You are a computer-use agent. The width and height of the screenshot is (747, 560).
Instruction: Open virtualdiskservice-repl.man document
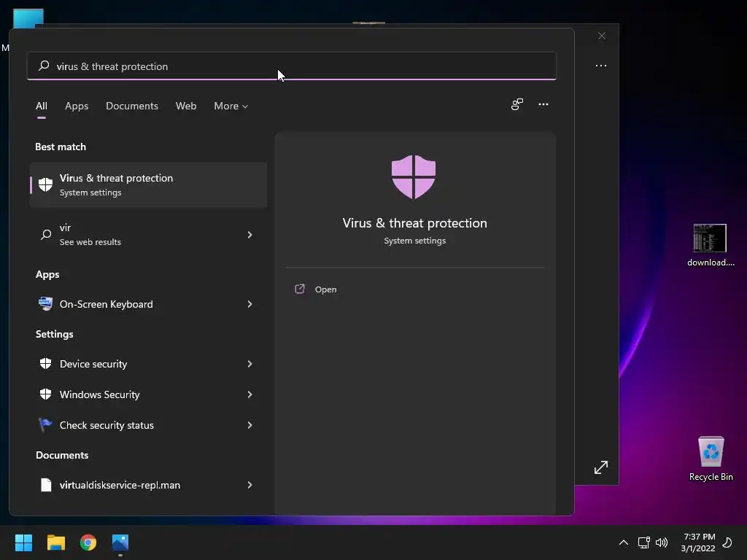(x=148, y=485)
